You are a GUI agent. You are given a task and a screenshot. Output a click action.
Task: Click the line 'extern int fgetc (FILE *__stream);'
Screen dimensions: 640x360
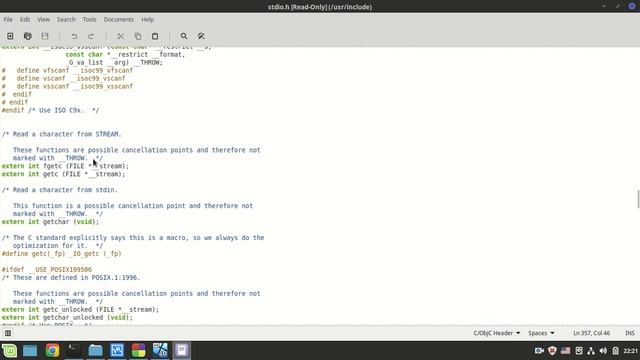[x=65, y=166]
